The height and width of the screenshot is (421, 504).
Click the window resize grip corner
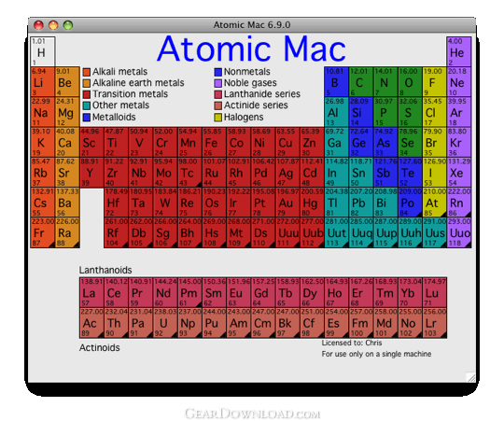(471, 377)
